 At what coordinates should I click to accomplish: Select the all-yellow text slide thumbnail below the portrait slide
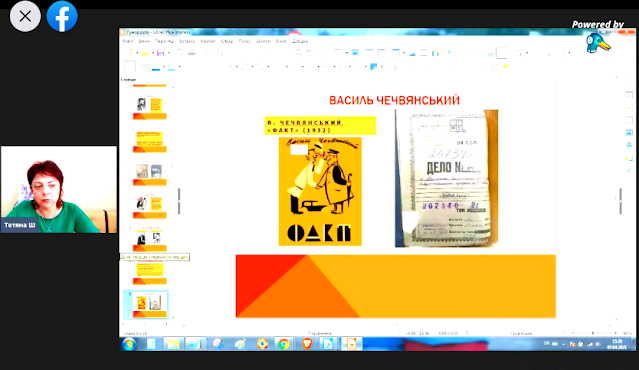point(150,141)
